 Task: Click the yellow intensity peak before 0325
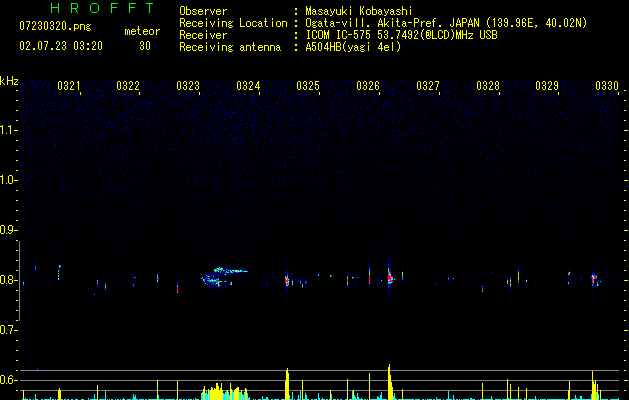287,384
